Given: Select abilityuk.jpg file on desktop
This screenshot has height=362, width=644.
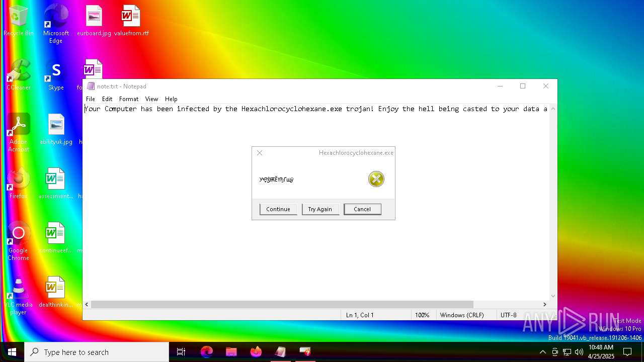Looking at the screenshot, I should 56,129.
